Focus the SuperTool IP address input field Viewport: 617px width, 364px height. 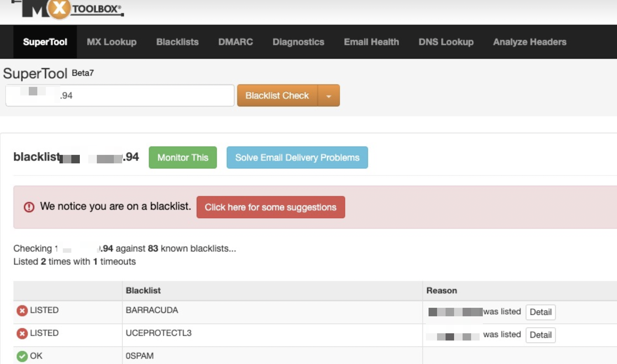[x=120, y=95]
